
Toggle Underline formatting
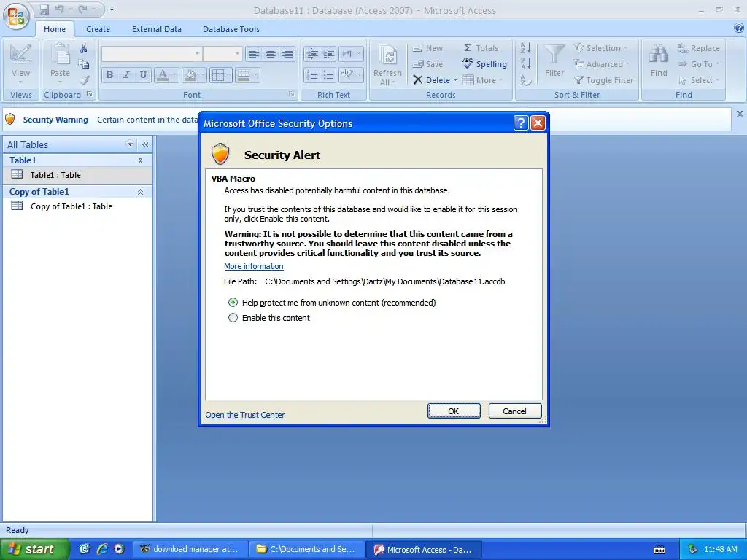tap(143, 75)
